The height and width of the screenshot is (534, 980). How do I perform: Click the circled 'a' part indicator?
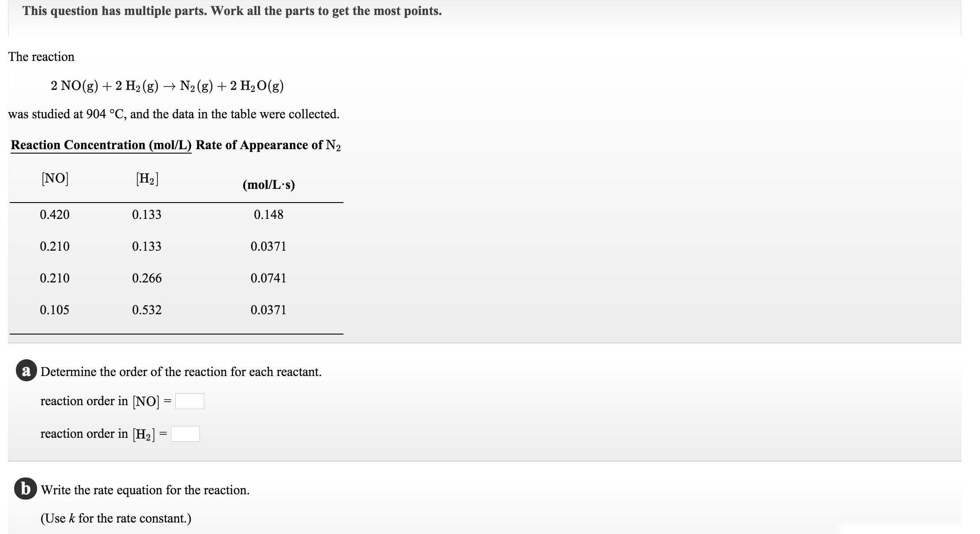click(x=26, y=372)
